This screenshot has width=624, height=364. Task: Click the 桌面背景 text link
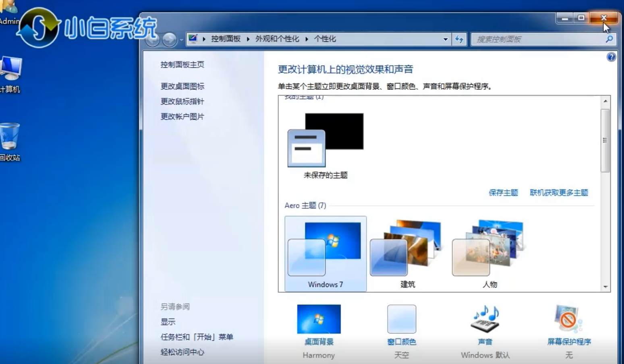pyautogui.click(x=319, y=342)
